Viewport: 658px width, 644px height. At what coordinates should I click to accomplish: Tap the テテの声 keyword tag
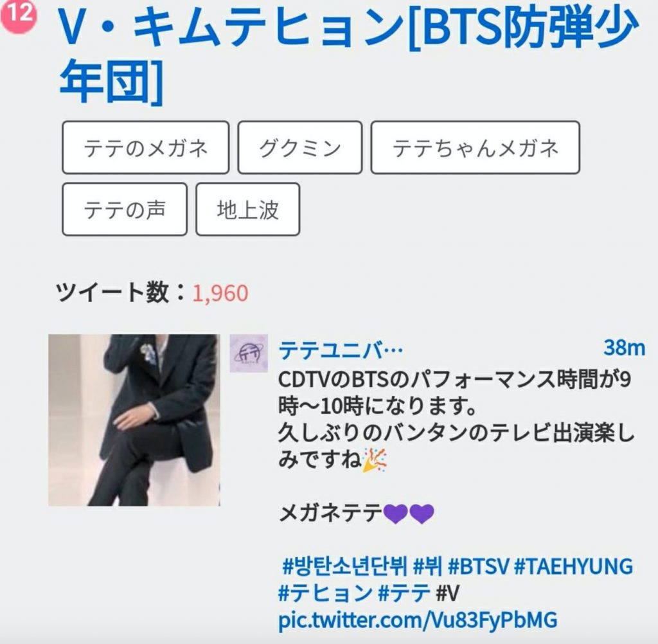click(124, 209)
